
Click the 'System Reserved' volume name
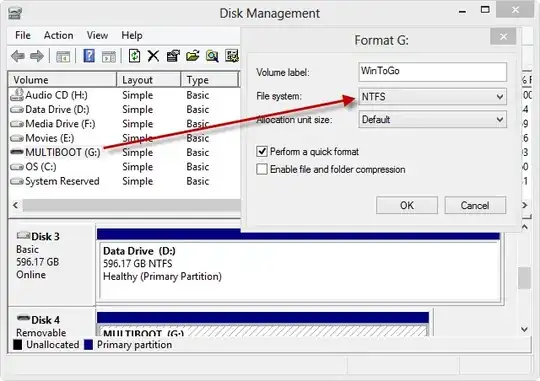(62, 181)
